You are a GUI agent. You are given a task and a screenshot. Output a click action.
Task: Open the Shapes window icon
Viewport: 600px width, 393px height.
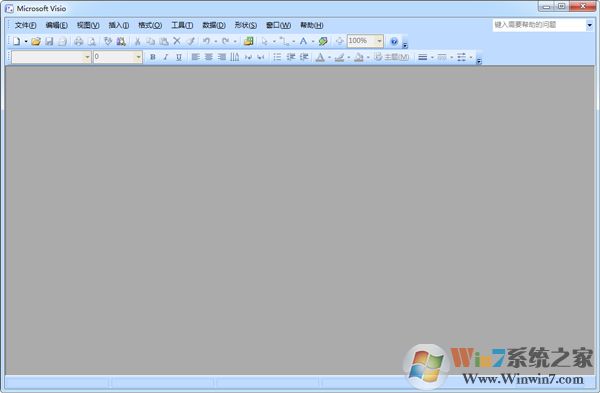(249, 41)
